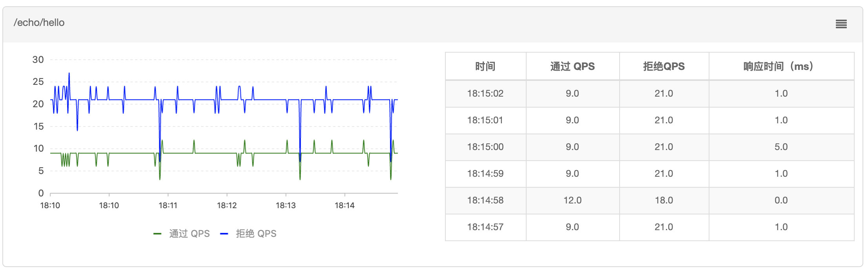Select the 18:15:02 table row timestamp
868x271 pixels.
click(485, 93)
